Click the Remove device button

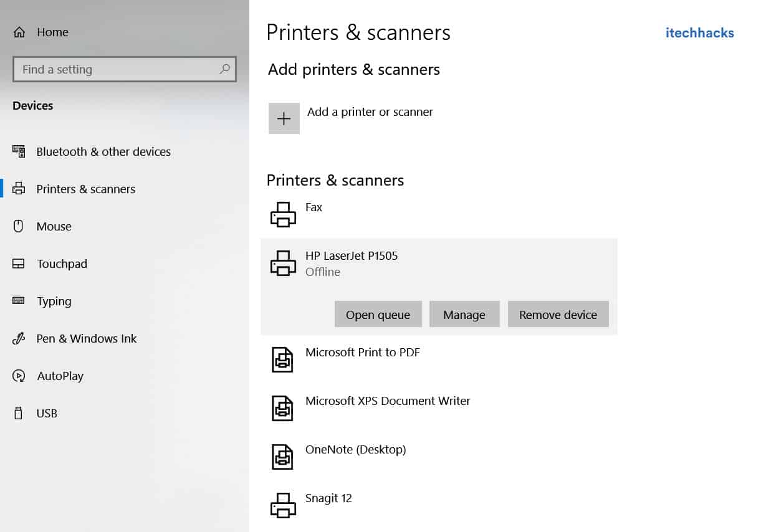pos(558,315)
